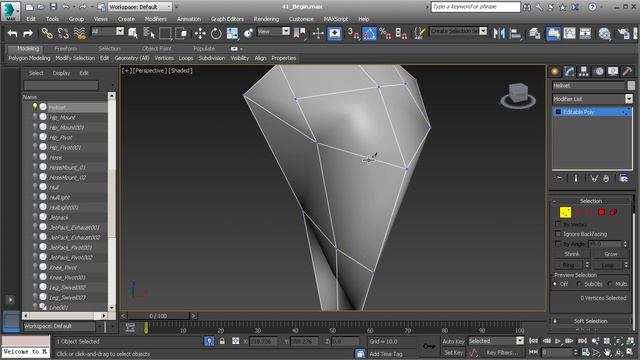
Task: Enable the By Angle checkbox
Action: 558,244
